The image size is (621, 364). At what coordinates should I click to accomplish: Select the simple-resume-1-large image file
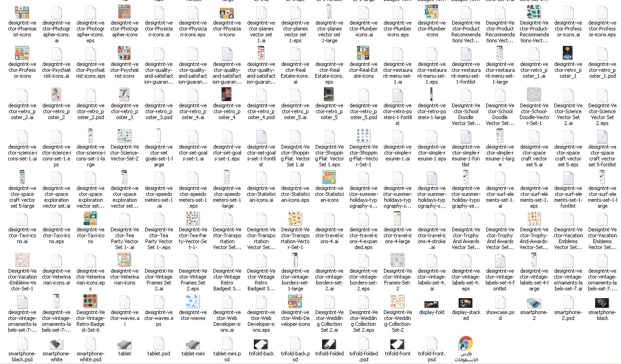[500, 136]
